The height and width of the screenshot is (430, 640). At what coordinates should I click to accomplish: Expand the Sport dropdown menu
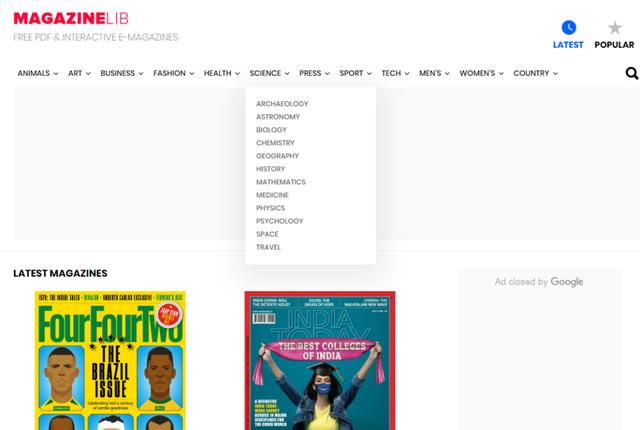(356, 73)
